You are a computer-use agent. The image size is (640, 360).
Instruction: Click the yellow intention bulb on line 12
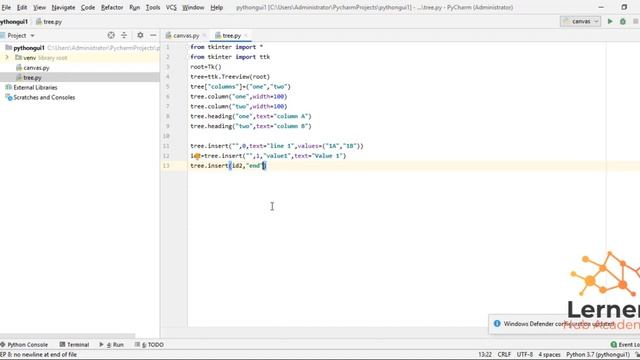197,156
